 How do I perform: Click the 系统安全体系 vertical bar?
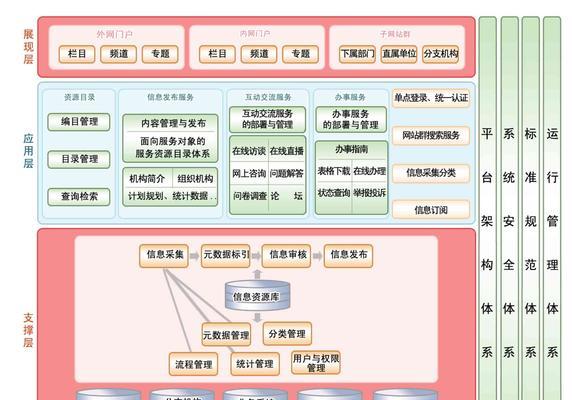point(509,208)
